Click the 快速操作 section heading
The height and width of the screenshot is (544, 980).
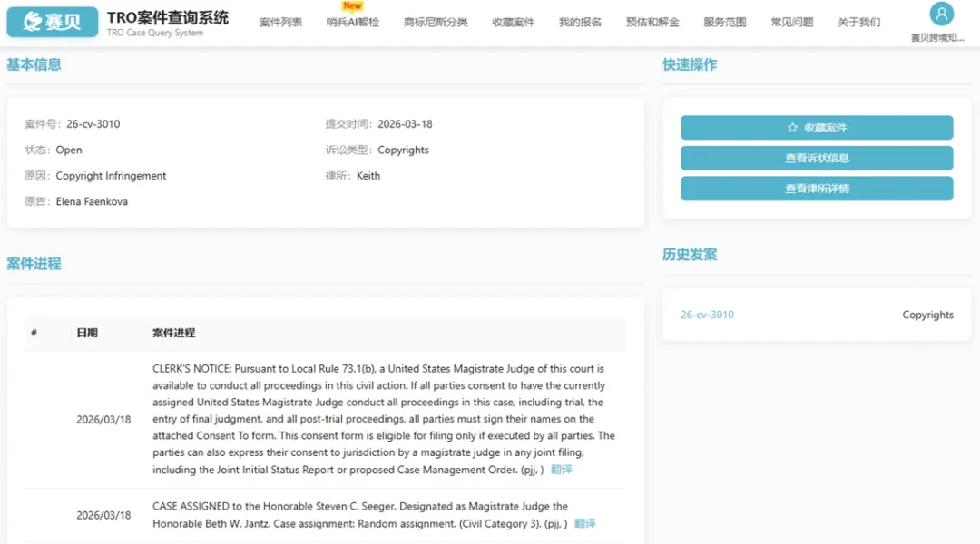(690, 64)
